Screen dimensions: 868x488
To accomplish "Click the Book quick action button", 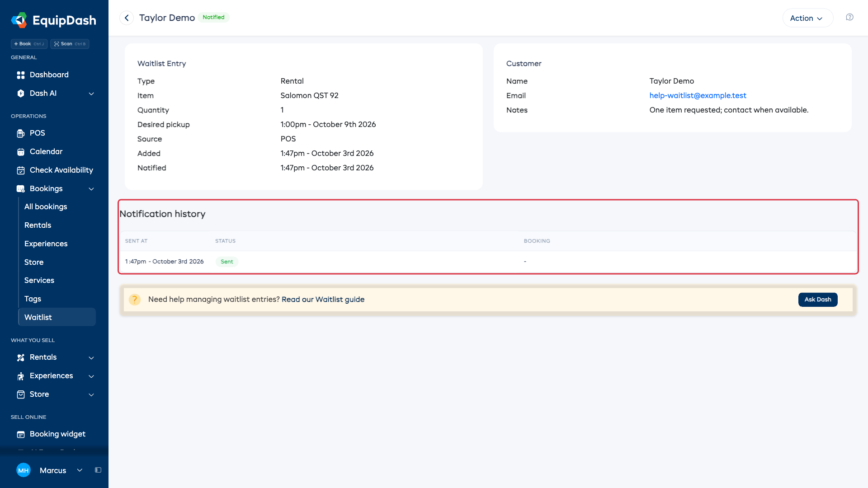I will tap(29, 44).
